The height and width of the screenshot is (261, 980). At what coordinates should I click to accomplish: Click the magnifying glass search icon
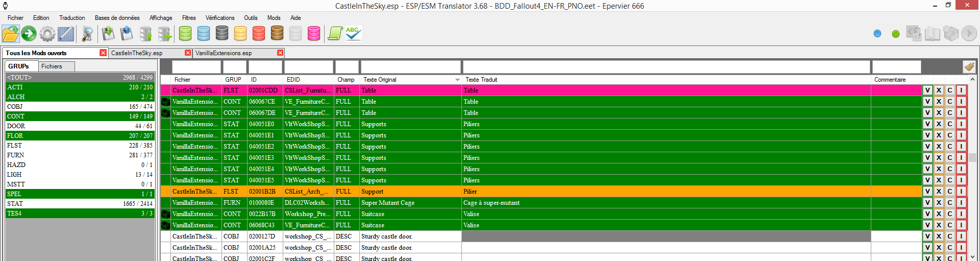pyautogui.click(x=87, y=34)
